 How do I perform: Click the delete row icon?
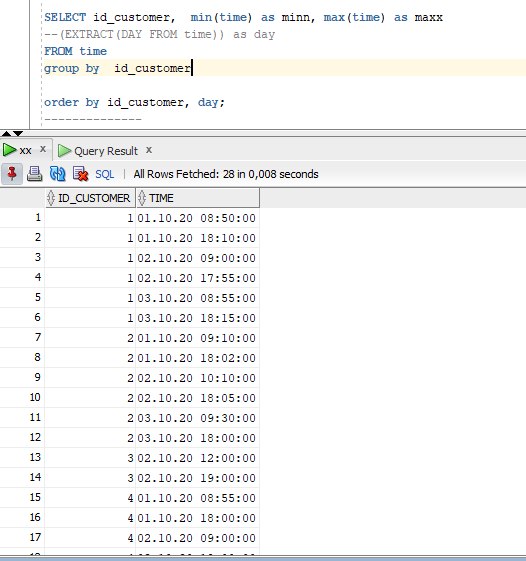[80, 174]
